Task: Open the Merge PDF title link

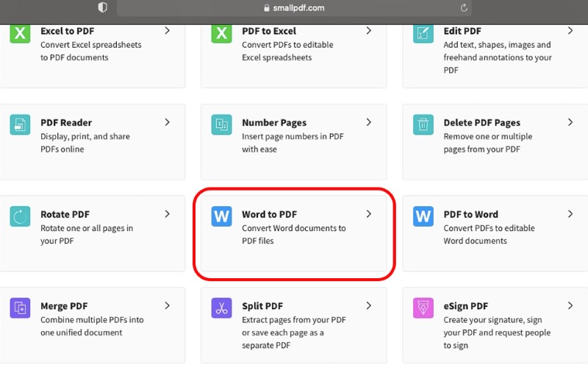Action: [x=65, y=306]
